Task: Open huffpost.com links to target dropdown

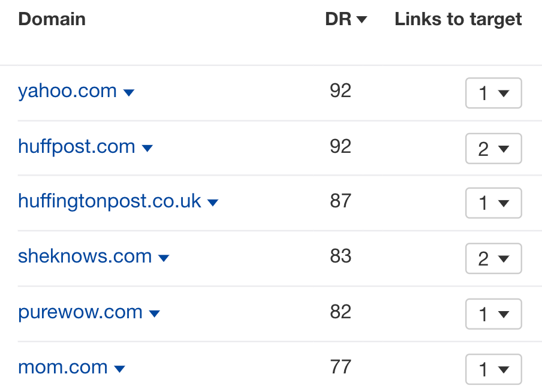Action: [x=493, y=149]
